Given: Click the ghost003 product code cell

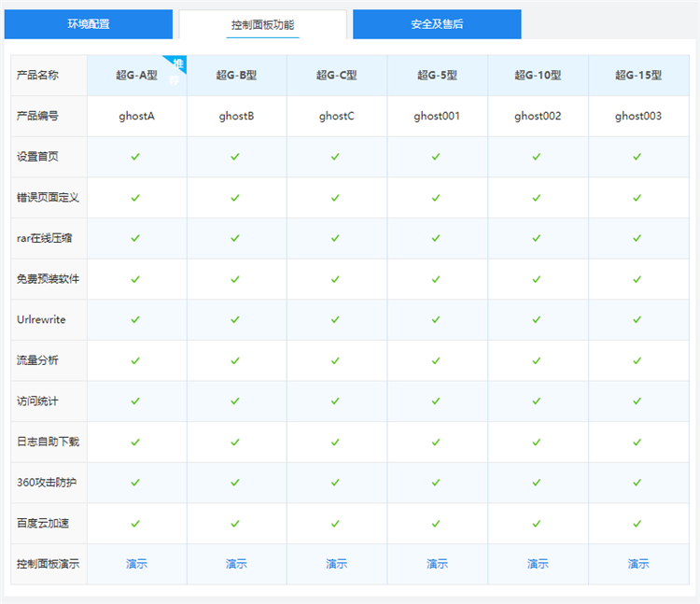Looking at the screenshot, I should click(638, 117).
